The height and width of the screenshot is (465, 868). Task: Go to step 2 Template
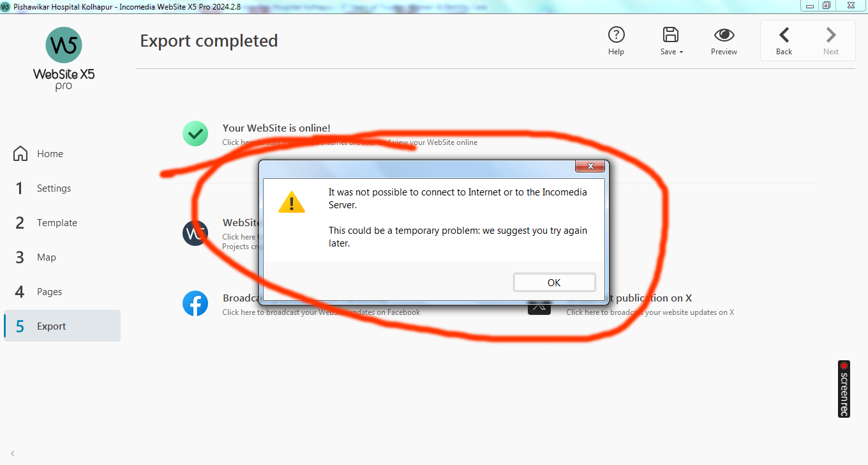tap(45, 223)
